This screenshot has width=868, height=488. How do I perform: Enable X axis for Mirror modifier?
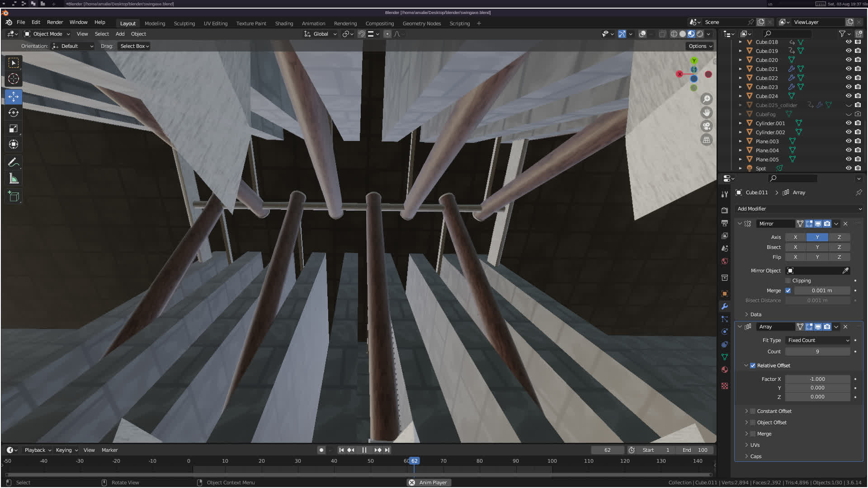795,237
